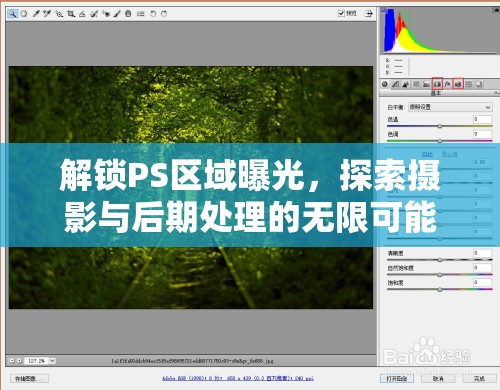
Task: Select the Spot Removal tool
Action: [x=94, y=14]
